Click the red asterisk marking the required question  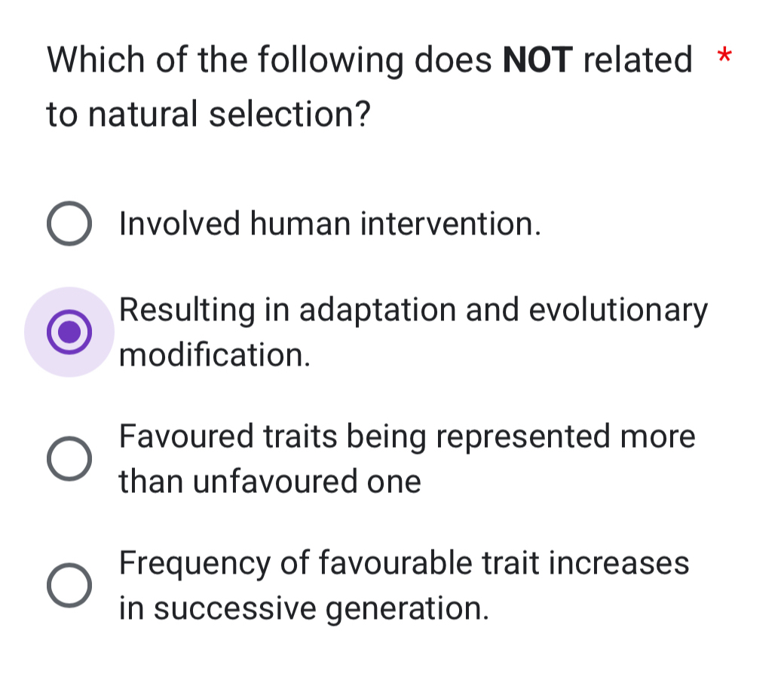[723, 57]
